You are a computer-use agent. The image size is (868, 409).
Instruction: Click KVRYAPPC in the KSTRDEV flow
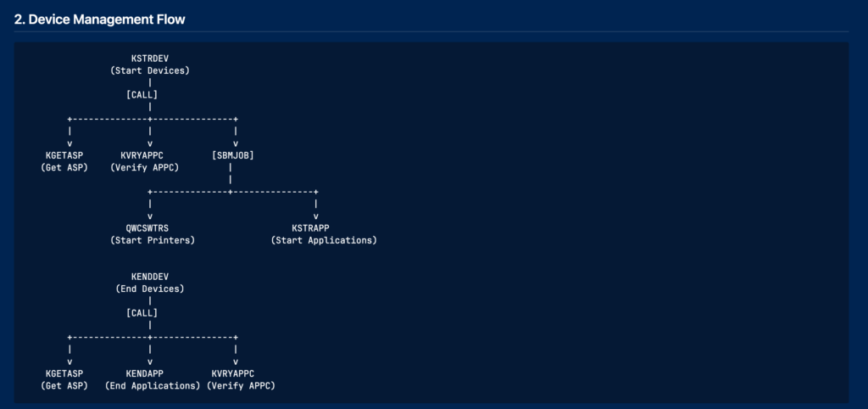click(144, 156)
